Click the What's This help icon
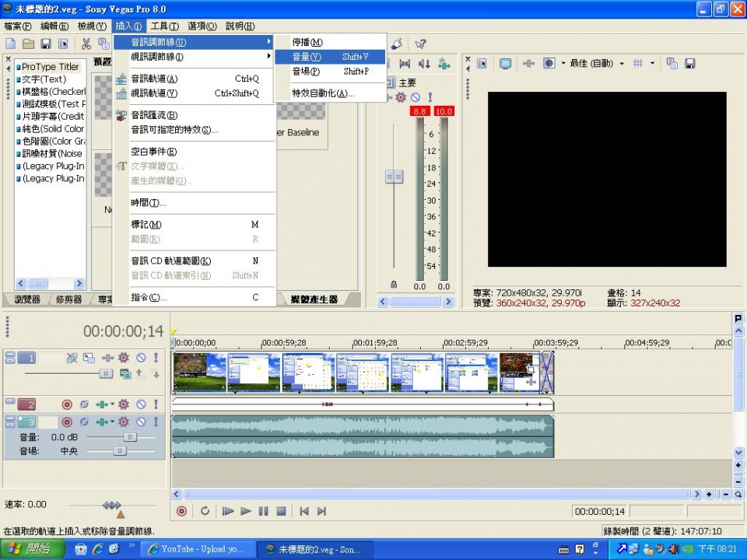The image size is (747, 560). [421, 44]
